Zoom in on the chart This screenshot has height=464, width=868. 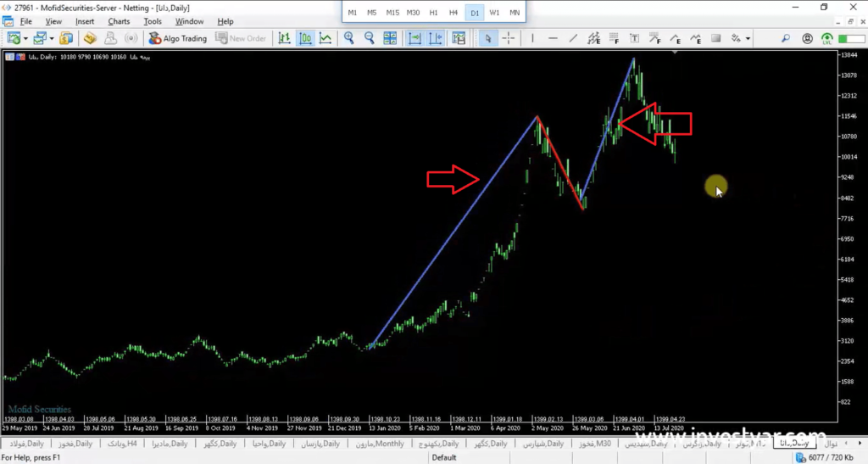click(348, 38)
